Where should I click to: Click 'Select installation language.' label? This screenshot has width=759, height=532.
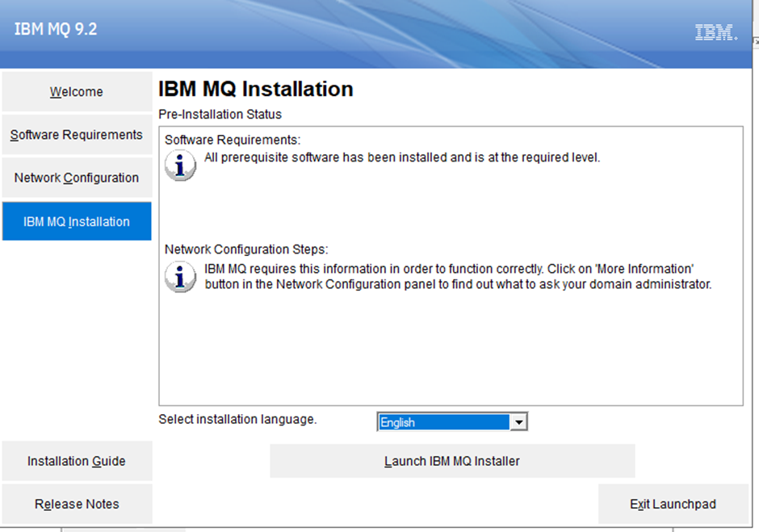coord(237,419)
